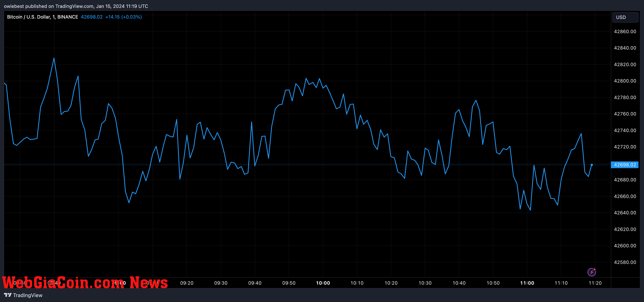Click the 42860.00 price axis label

click(625, 32)
